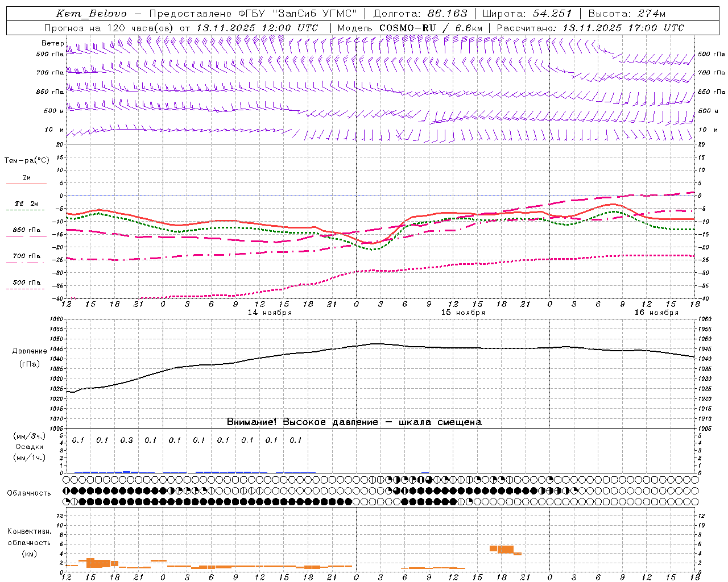Click the station name Kem_Belovo
This screenshot has width=728, height=582.
(x=92, y=14)
